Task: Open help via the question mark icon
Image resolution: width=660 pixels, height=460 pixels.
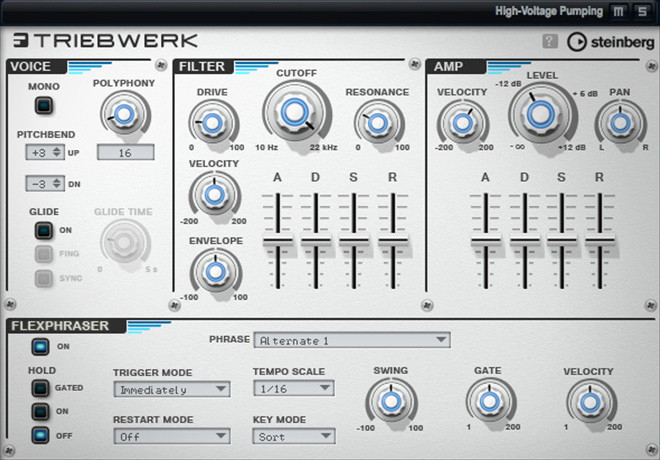Action: point(549,41)
